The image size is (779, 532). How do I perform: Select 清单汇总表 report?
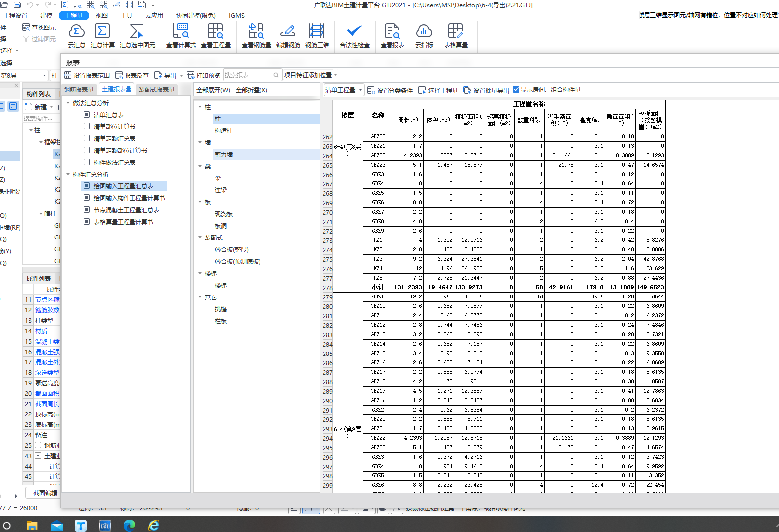coord(109,115)
